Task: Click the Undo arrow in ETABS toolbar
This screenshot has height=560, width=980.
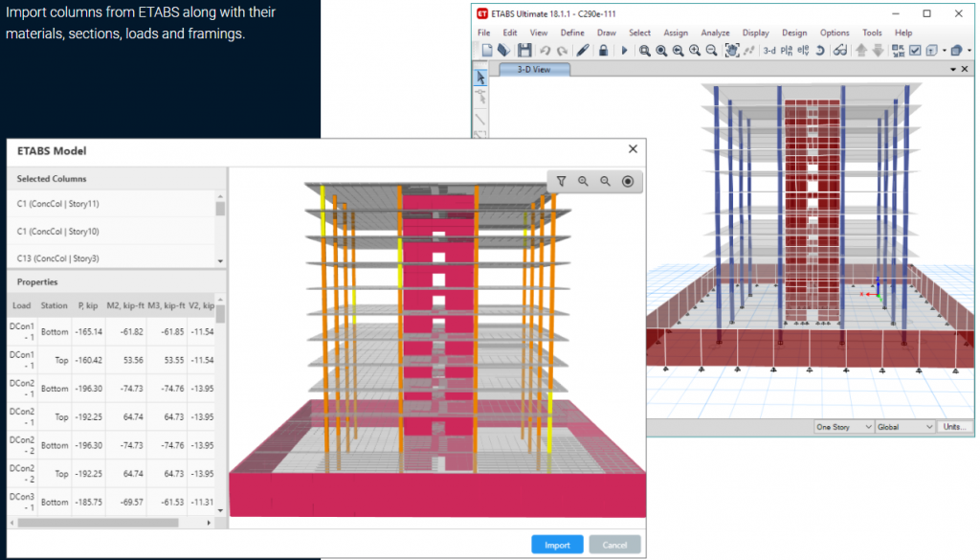Action: [545, 51]
